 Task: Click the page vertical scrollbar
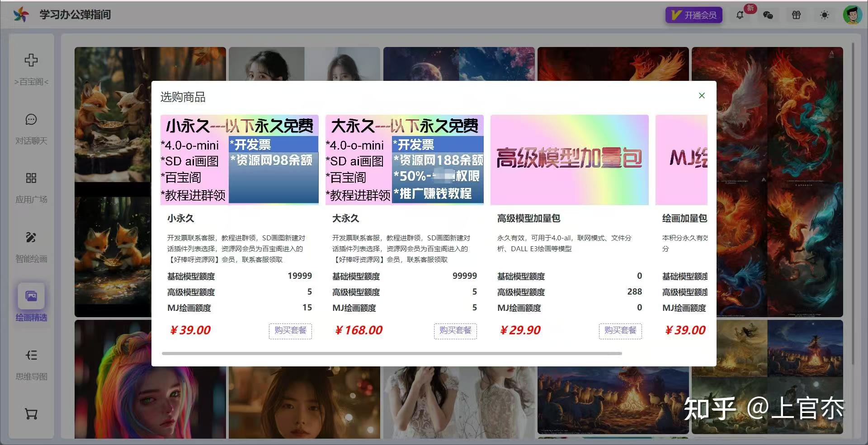click(x=853, y=203)
